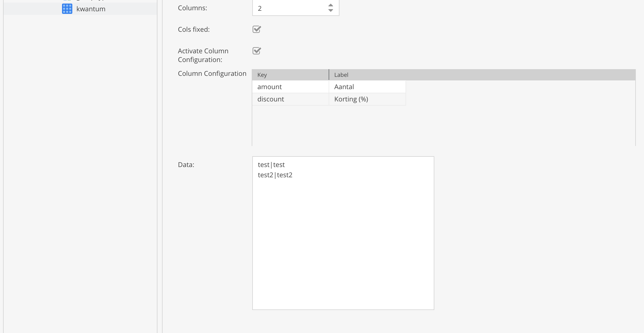Click the Column Configuration label
The height and width of the screenshot is (333, 644).
212,74
